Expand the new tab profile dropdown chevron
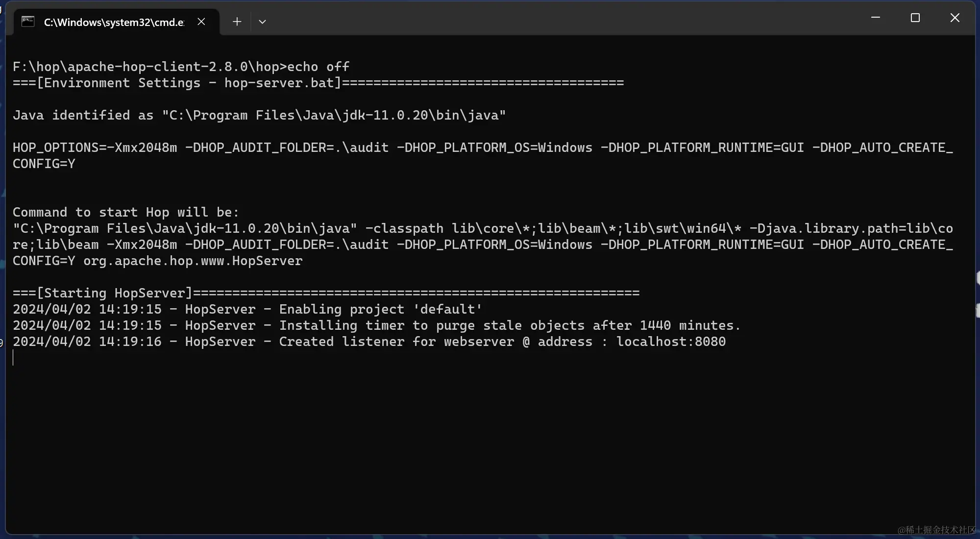 click(x=262, y=22)
